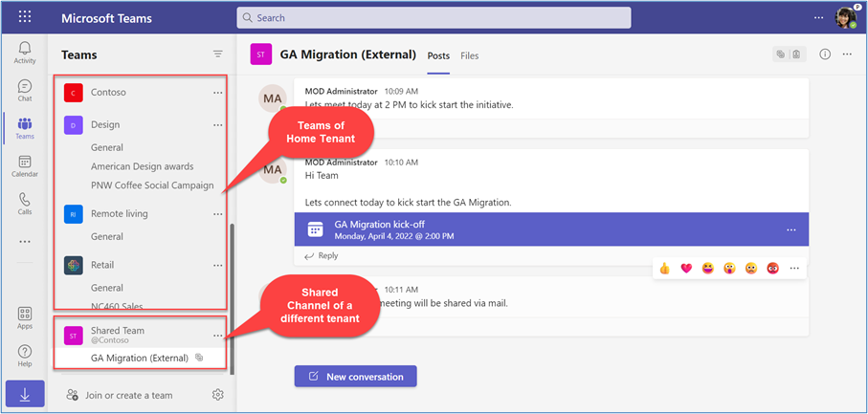This screenshot has width=868, height=414.
Task: Click the Help icon in sidebar
Action: coord(25,356)
